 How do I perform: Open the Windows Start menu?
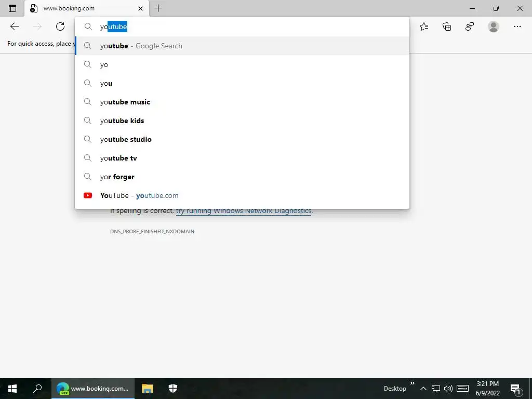(12, 389)
